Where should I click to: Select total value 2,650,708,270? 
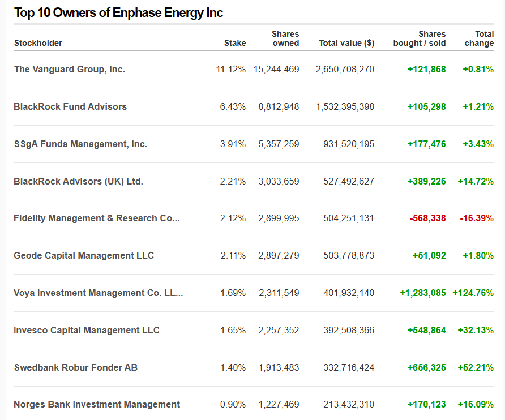pyautogui.click(x=345, y=69)
